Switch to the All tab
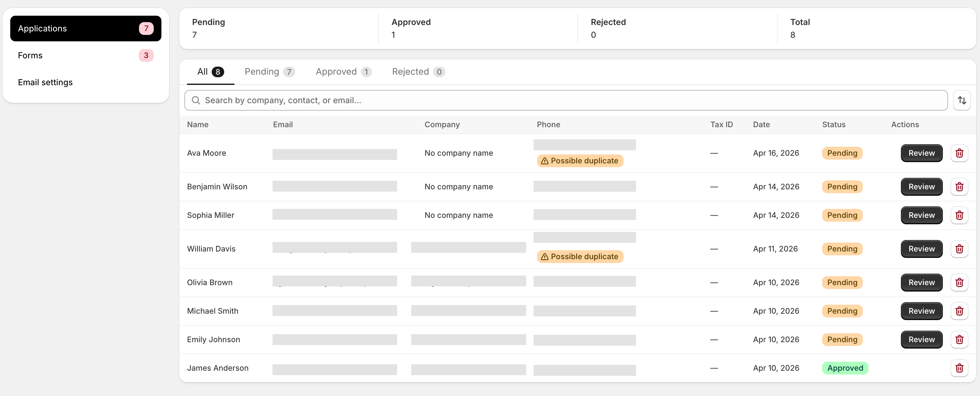980x396 pixels. [x=210, y=72]
